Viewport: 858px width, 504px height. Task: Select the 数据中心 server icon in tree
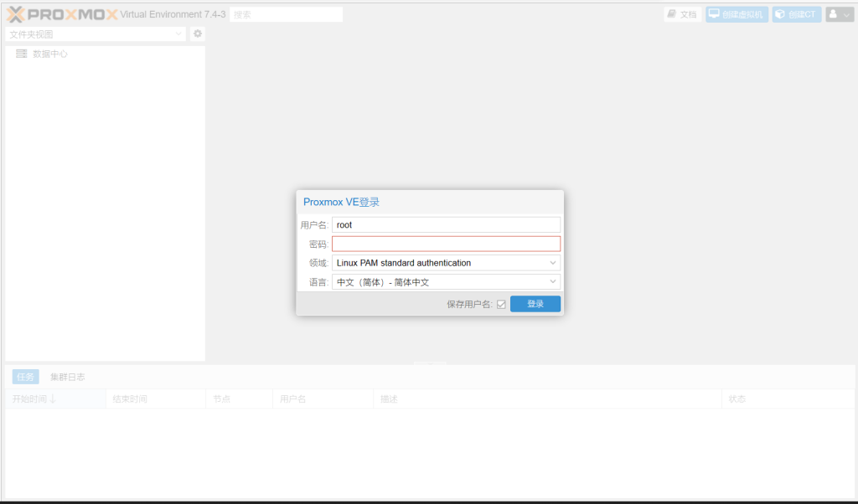(22, 54)
